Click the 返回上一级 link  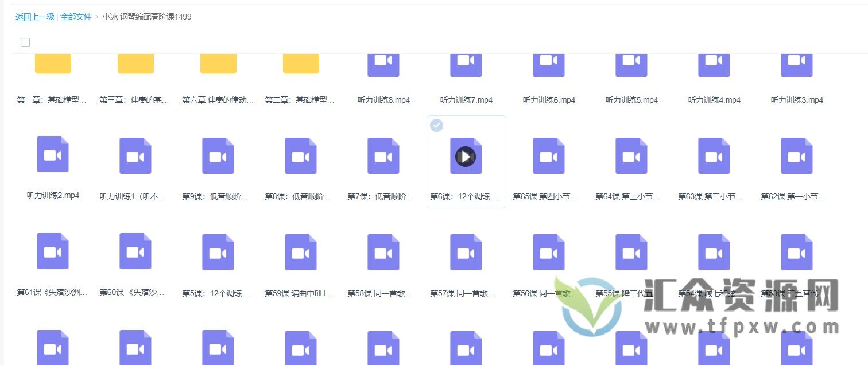(34, 17)
